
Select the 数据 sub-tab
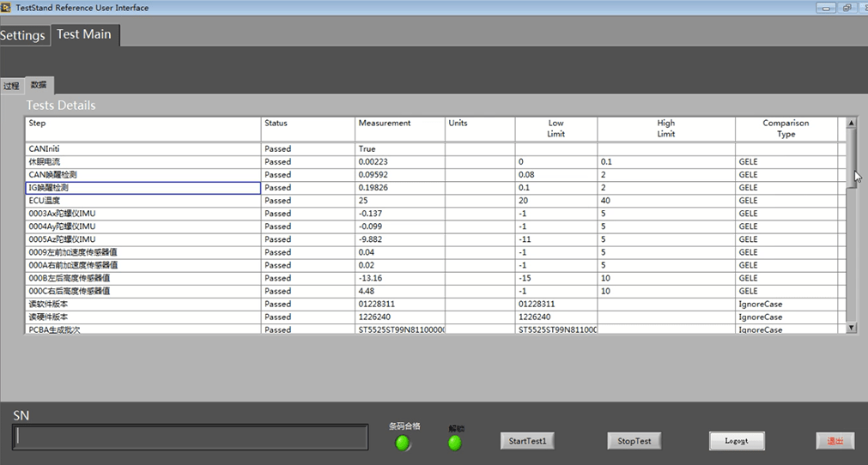pyautogui.click(x=39, y=85)
